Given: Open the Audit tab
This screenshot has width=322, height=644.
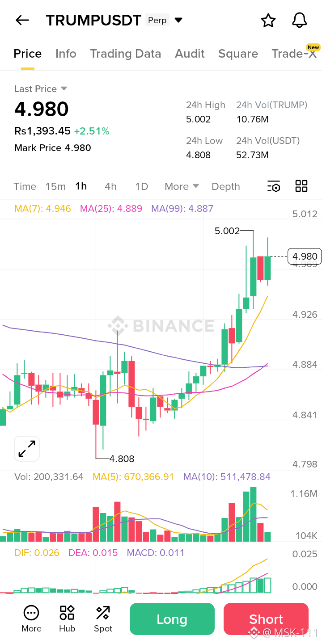Looking at the screenshot, I should (x=190, y=54).
